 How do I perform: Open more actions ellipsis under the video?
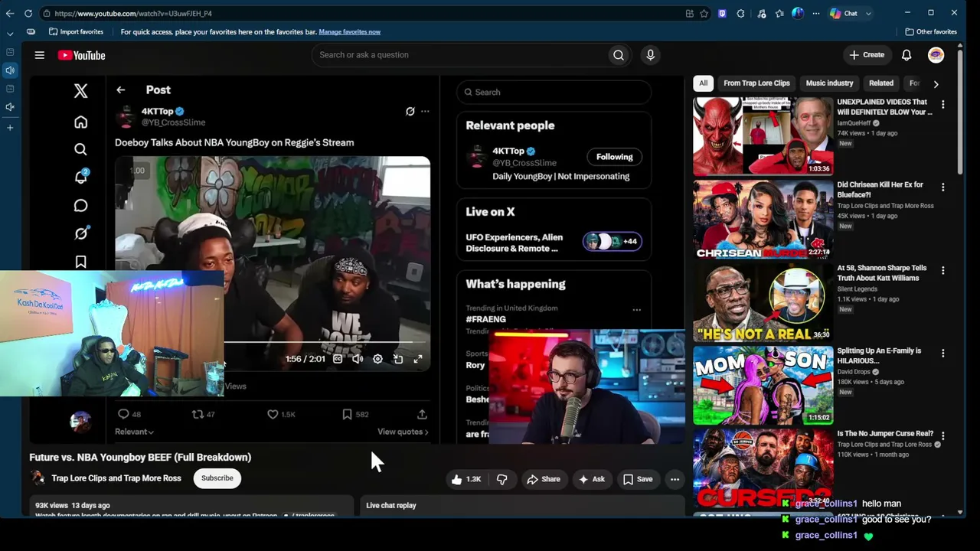coord(675,479)
